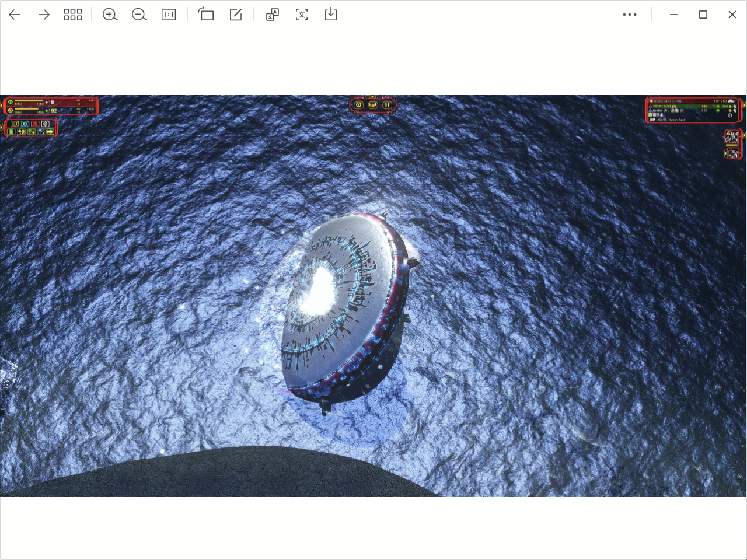Open the image edit tool

pyautogui.click(x=236, y=15)
